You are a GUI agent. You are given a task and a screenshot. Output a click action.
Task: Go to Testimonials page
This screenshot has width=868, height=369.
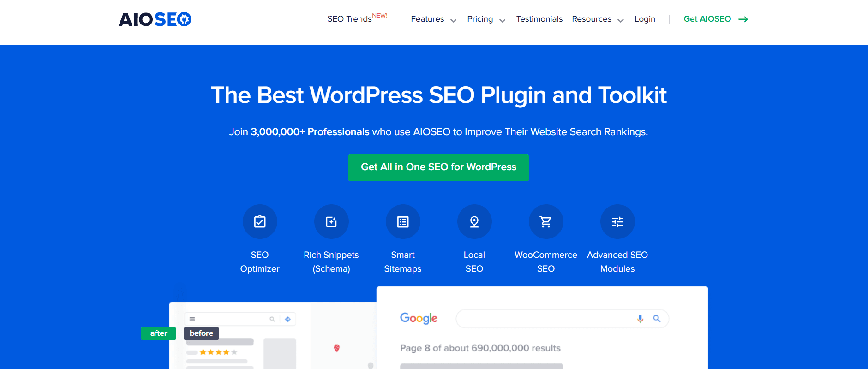pos(539,19)
